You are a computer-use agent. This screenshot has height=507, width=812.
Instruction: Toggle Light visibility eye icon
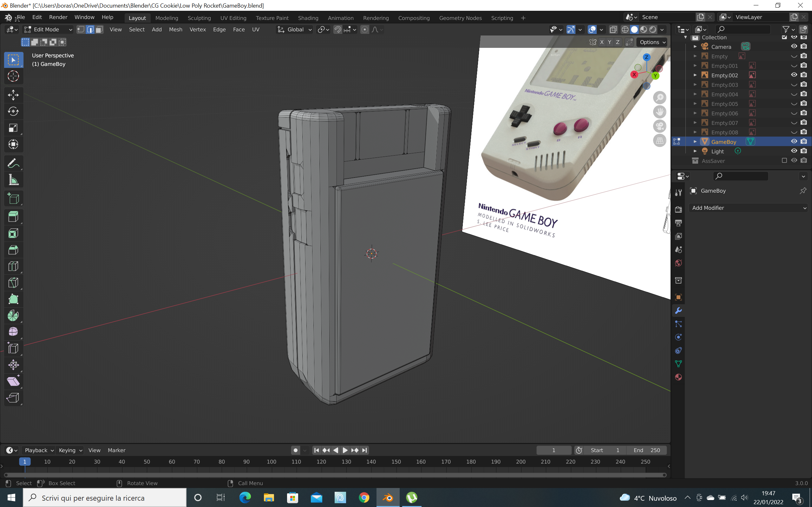[794, 151]
